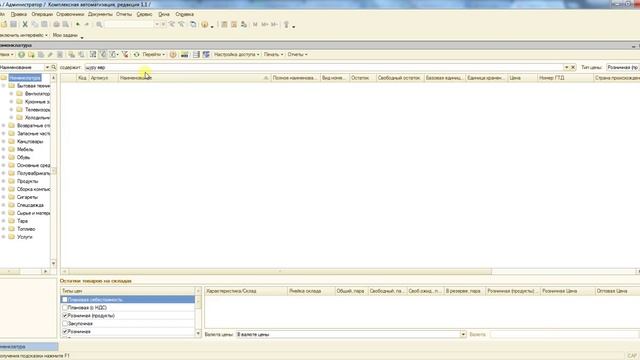The height and width of the screenshot is (360, 640).
Task: Click the Print icon in main toolbar
Action: point(56,24)
